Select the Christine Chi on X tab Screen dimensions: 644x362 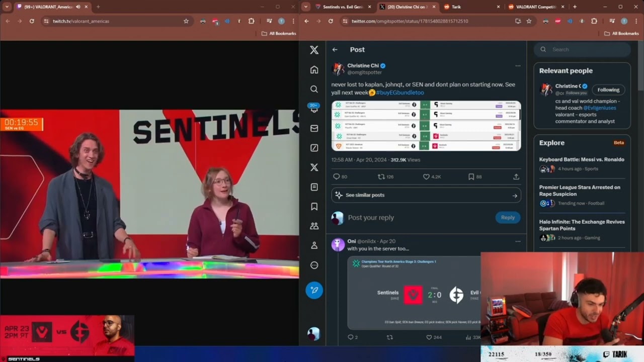click(x=407, y=7)
